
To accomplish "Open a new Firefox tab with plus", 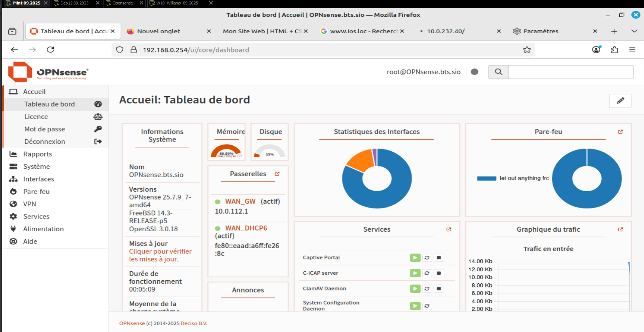I will click(x=614, y=31).
